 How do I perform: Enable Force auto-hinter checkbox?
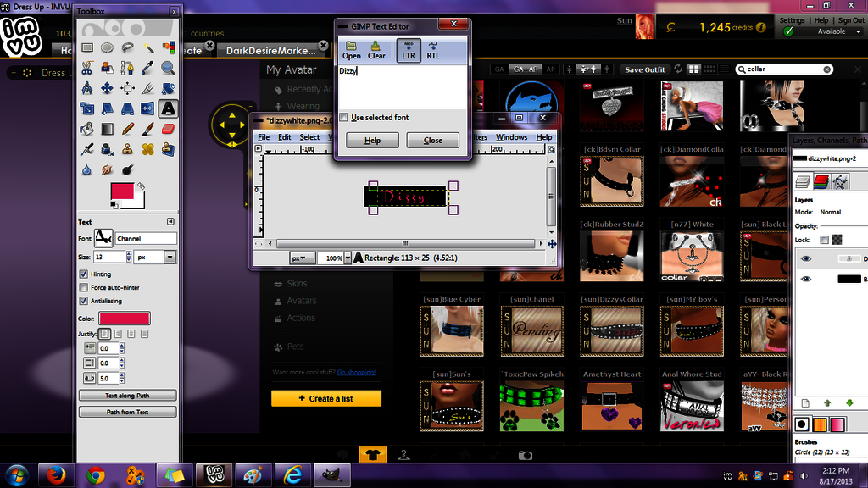click(x=84, y=287)
